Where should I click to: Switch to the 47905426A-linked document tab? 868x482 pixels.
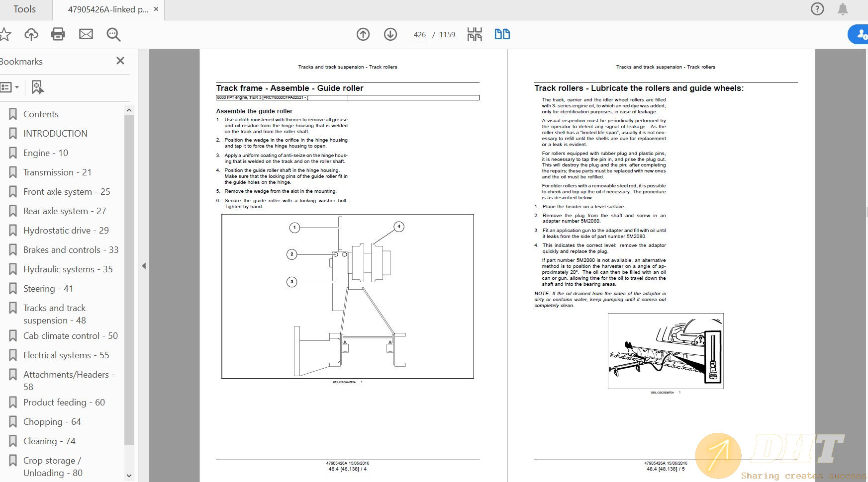pyautogui.click(x=108, y=9)
